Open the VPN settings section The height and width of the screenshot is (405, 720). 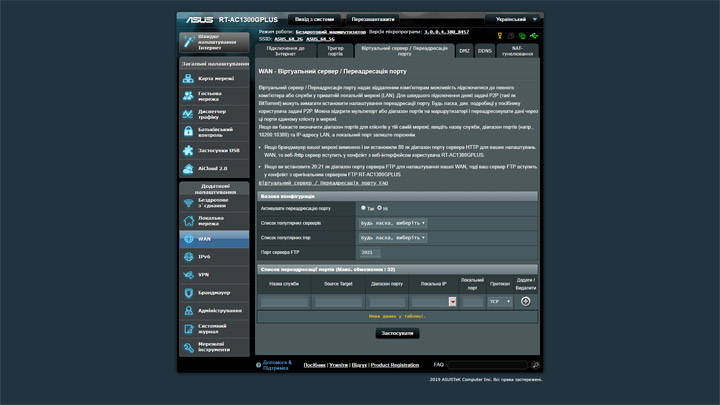pos(214,275)
